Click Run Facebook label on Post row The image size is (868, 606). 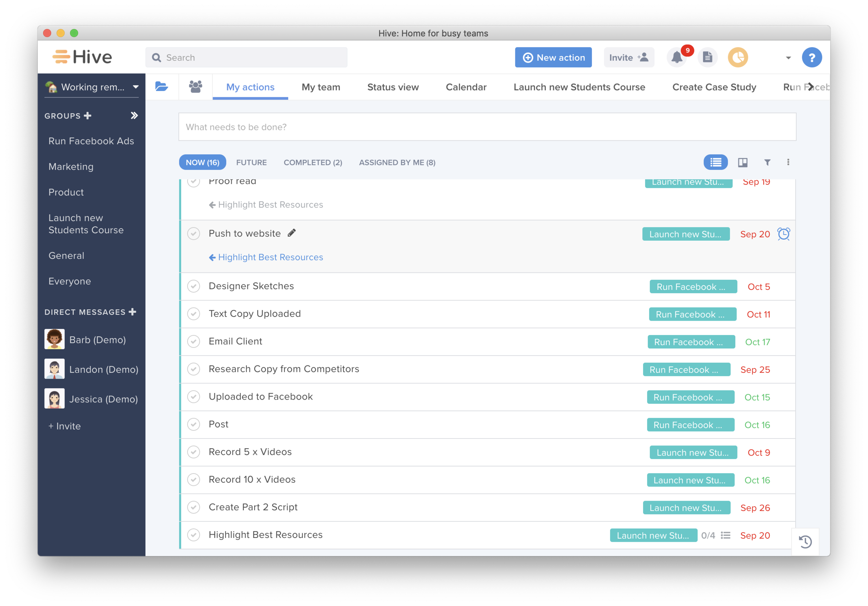click(690, 425)
